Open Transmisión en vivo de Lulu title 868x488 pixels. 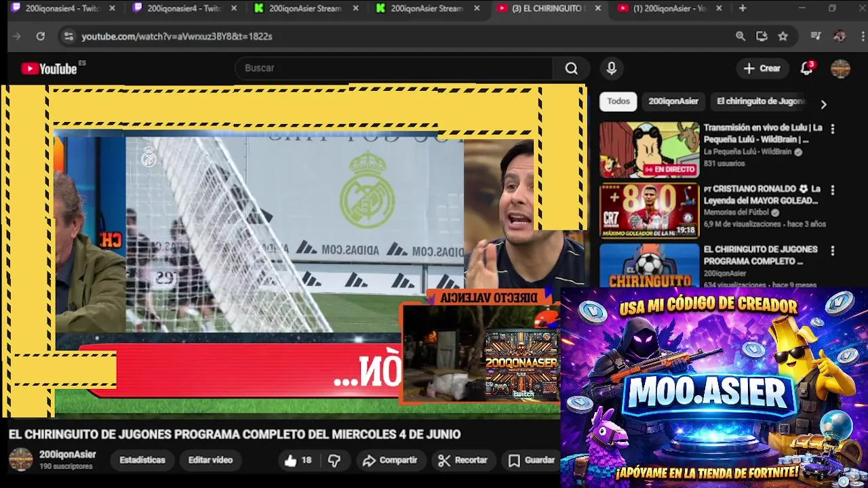point(763,134)
